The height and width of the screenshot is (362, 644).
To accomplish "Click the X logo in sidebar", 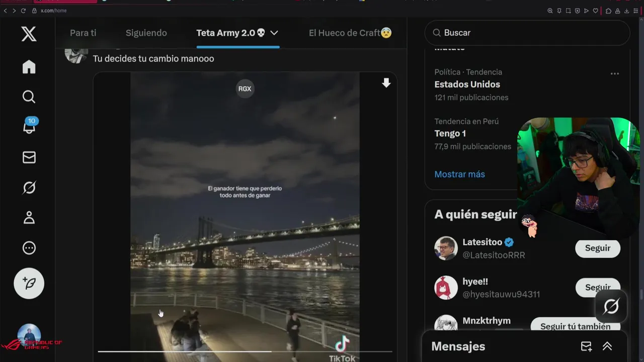I will tap(29, 34).
